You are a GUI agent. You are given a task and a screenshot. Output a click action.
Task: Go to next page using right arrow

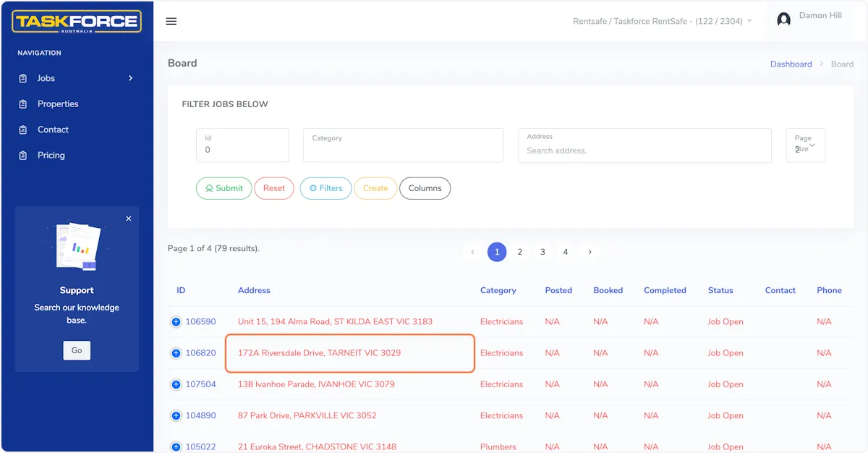(590, 252)
